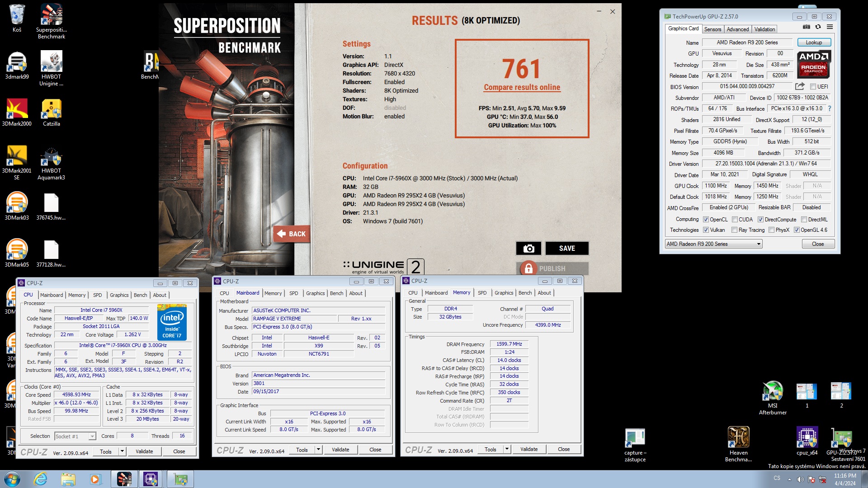Toggle OpenGL 4.6 checkbox
Screen dimensions: 868x488
pyautogui.click(x=797, y=230)
